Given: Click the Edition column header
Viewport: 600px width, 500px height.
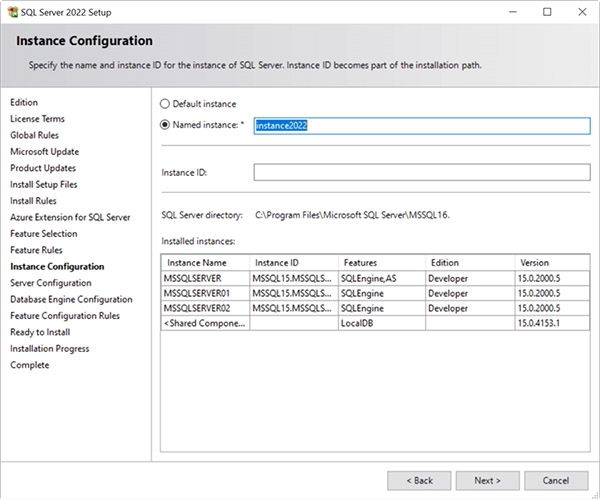Looking at the screenshot, I should point(470,263).
